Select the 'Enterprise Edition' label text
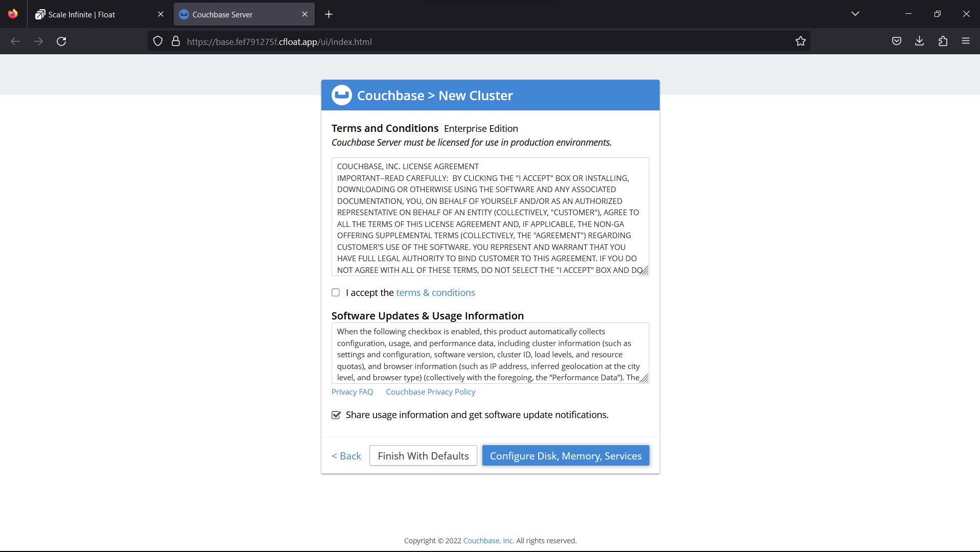Screen dimensions: 980x552 [481, 129]
